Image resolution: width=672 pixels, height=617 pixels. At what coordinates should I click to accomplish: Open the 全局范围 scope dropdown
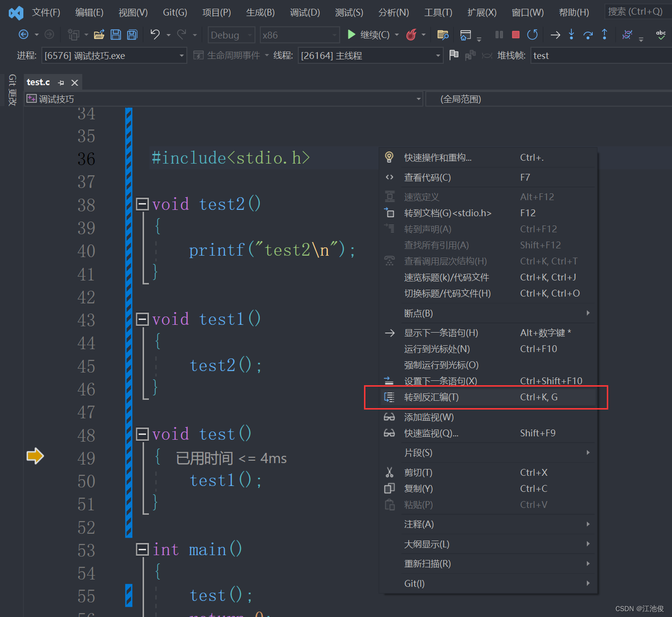[548, 99]
